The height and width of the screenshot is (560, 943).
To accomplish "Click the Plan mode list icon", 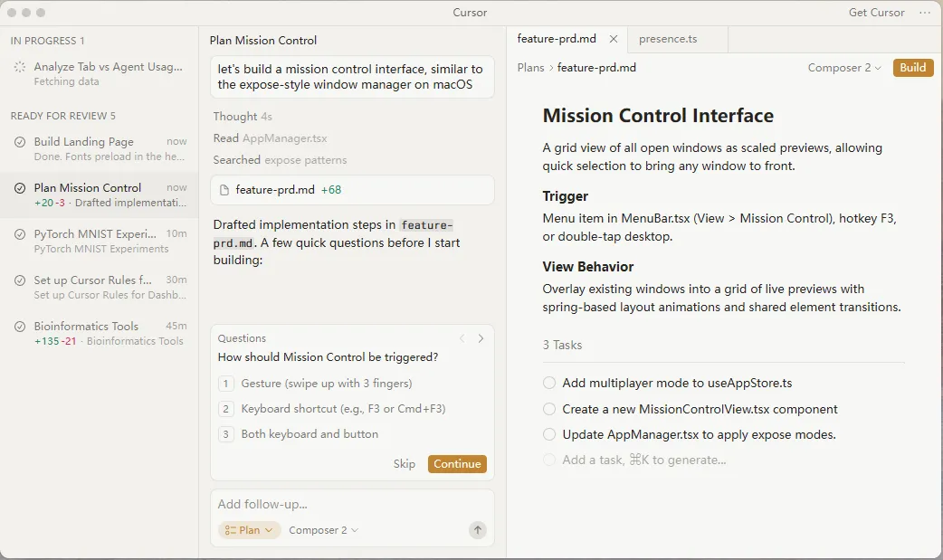I will click(231, 530).
